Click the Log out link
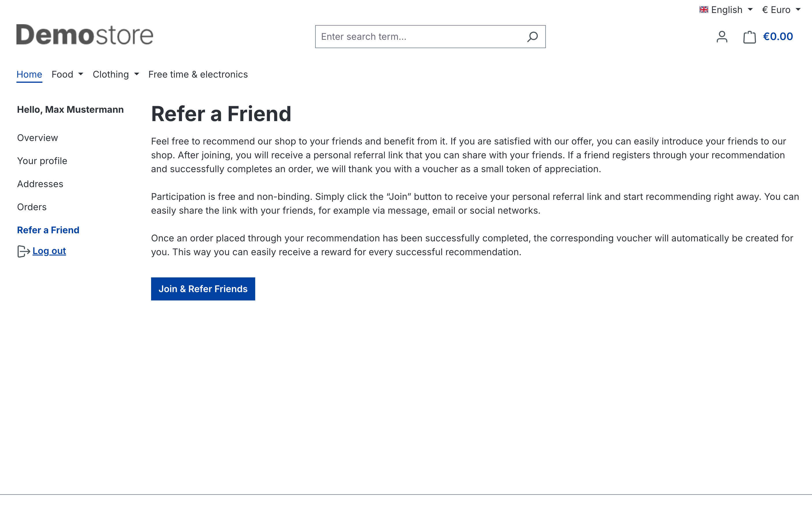 [49, 251]
